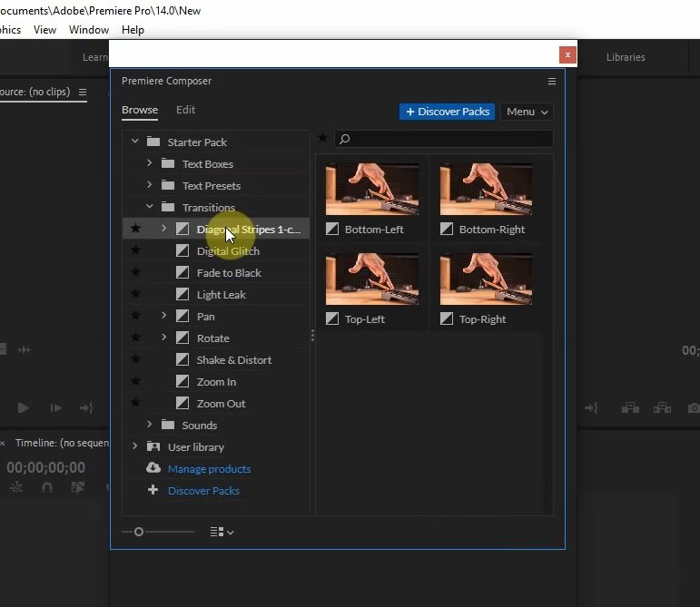The height and width of the screenshot is (607, 700).
Task: Open the Help menu
Action: pos(133,30)
